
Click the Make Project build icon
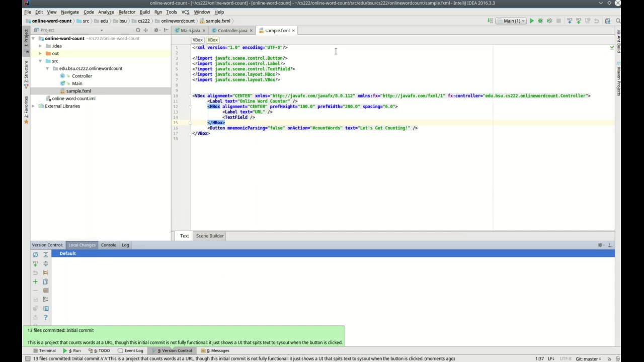point(490,21)
